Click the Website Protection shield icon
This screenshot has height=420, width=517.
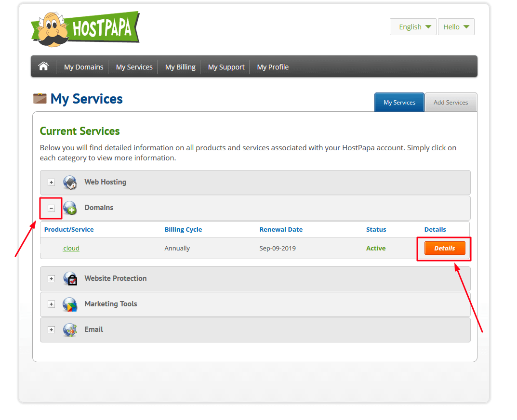point(70,278)
